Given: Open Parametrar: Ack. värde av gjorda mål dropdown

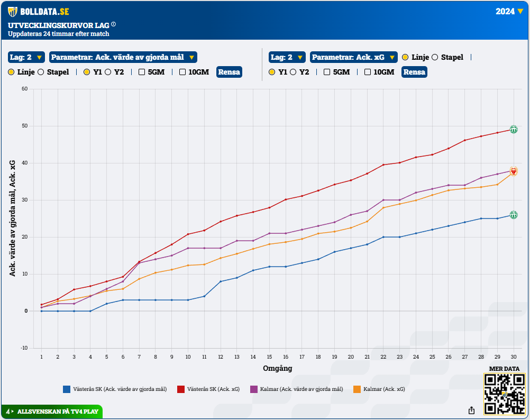Looking at the screenshot, I should click(123, 57).
